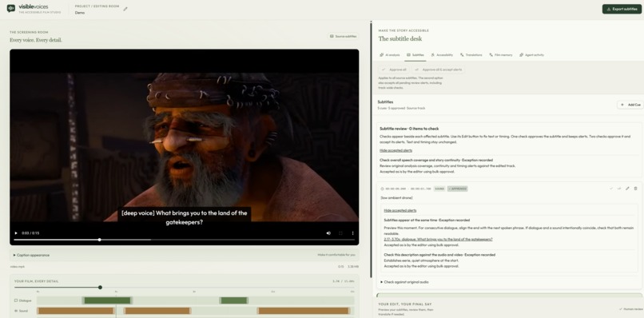Image resolution: width=644 pixels, height=318 pixels.
Task: Edit the low ambient drone cue
Action: [627, 189]
